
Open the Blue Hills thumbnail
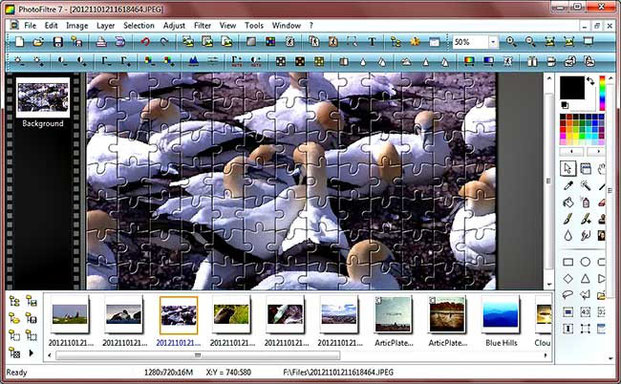[501, 314]
